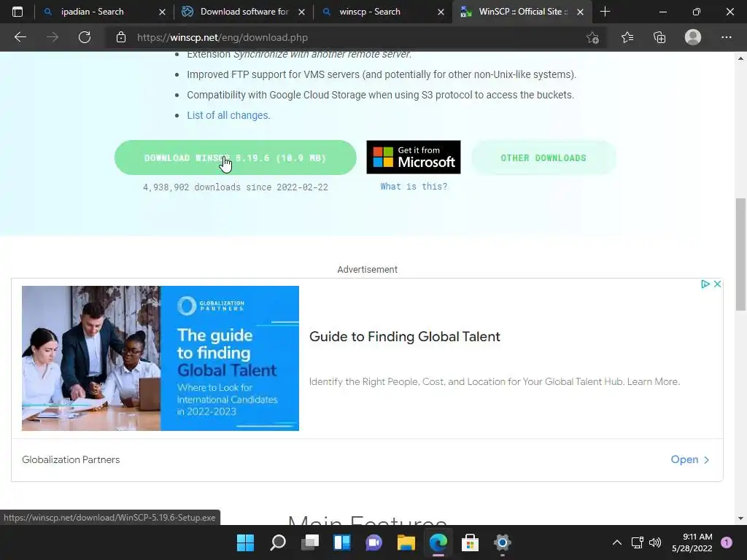The image size is (747, 560).
Task: Click Globalization Partners advertiser name
Action: (71, 459)
